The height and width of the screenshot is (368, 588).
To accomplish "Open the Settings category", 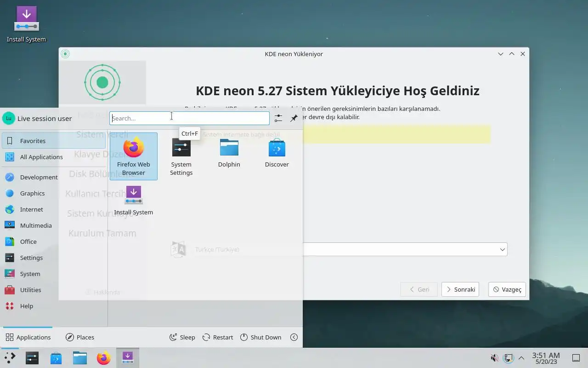I will click(54, 258).
